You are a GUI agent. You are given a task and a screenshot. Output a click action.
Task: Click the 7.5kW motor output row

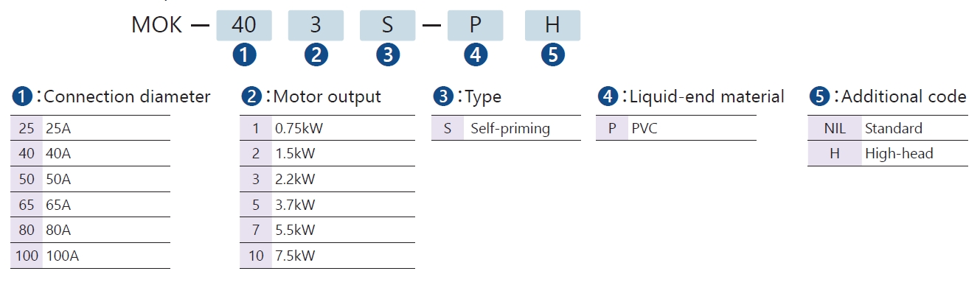pyautogui.click(x=327, y=256)
